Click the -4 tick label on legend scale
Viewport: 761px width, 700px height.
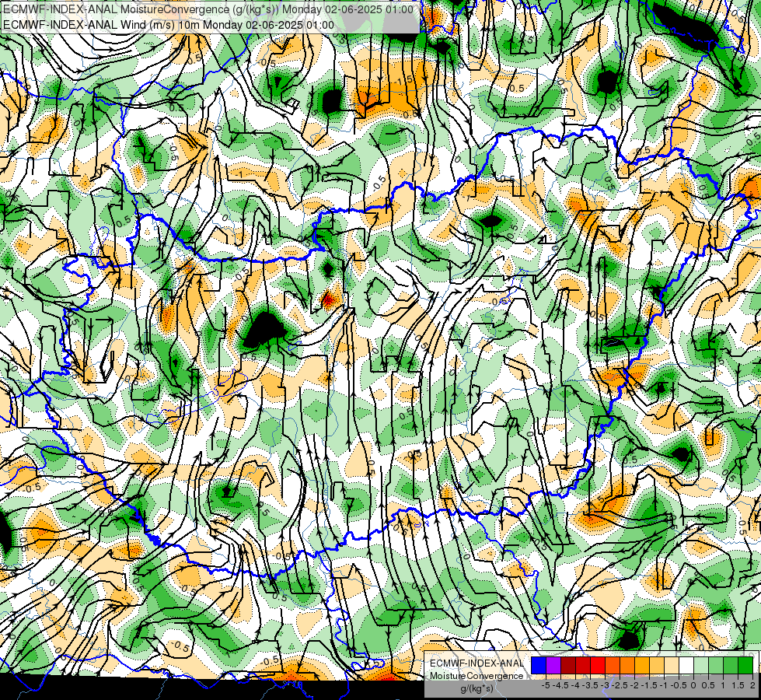click(575, 685)
